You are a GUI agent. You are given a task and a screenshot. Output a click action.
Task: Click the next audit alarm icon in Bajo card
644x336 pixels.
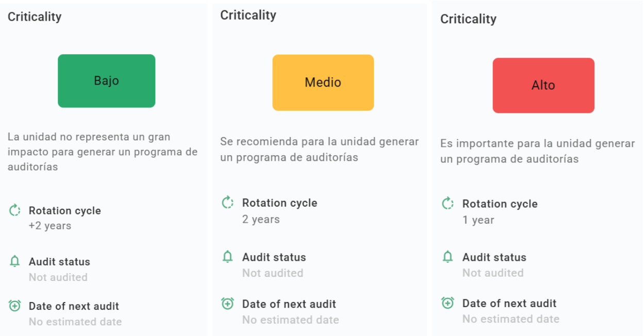15,306
